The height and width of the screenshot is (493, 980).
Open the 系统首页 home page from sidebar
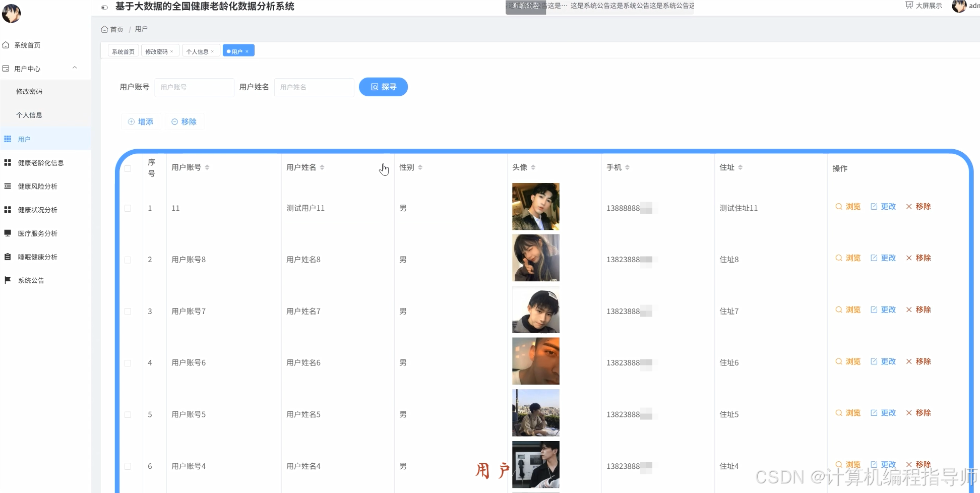[28, 45]
